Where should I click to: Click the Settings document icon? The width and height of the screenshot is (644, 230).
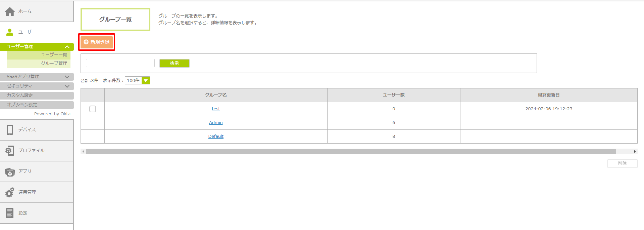[x=10, y=213]
